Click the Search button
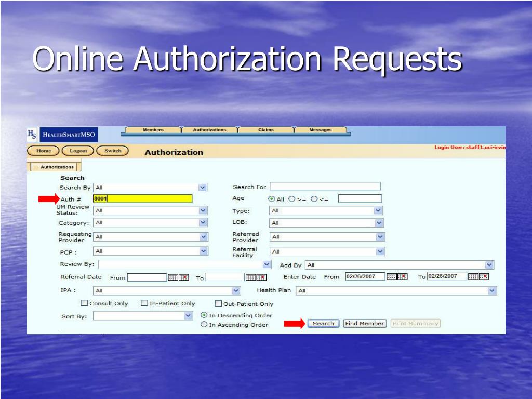 [323, 324]
